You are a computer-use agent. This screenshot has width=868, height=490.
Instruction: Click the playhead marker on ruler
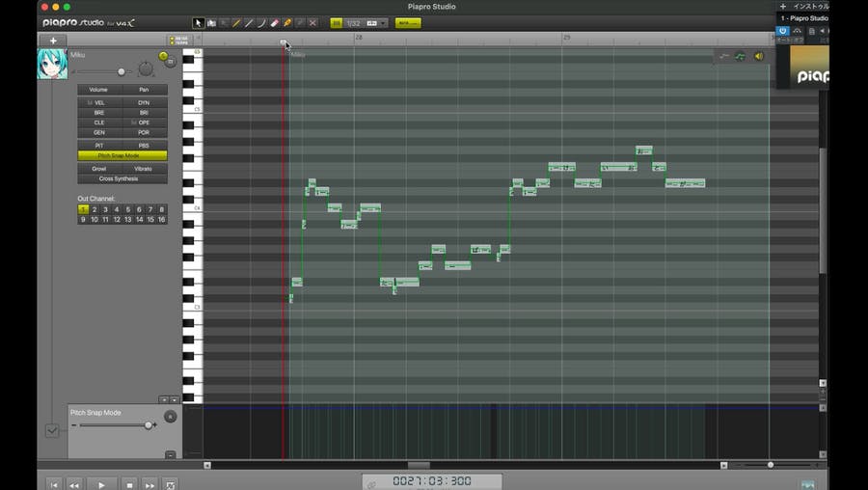coord(284,42)
